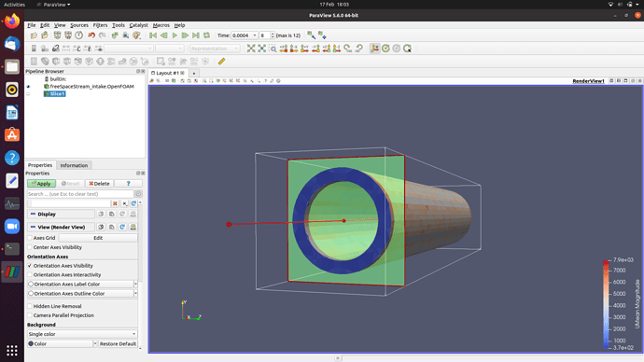The height and width of the screenshot is (362, 644).
Task: Add a new layout tab with plus
Action: click(194, 74)
